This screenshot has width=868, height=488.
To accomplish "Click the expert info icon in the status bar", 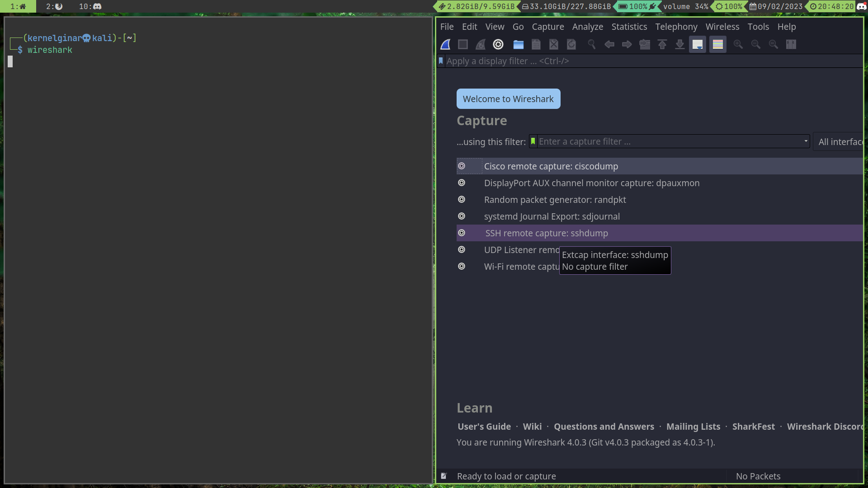I will point(443,476).
